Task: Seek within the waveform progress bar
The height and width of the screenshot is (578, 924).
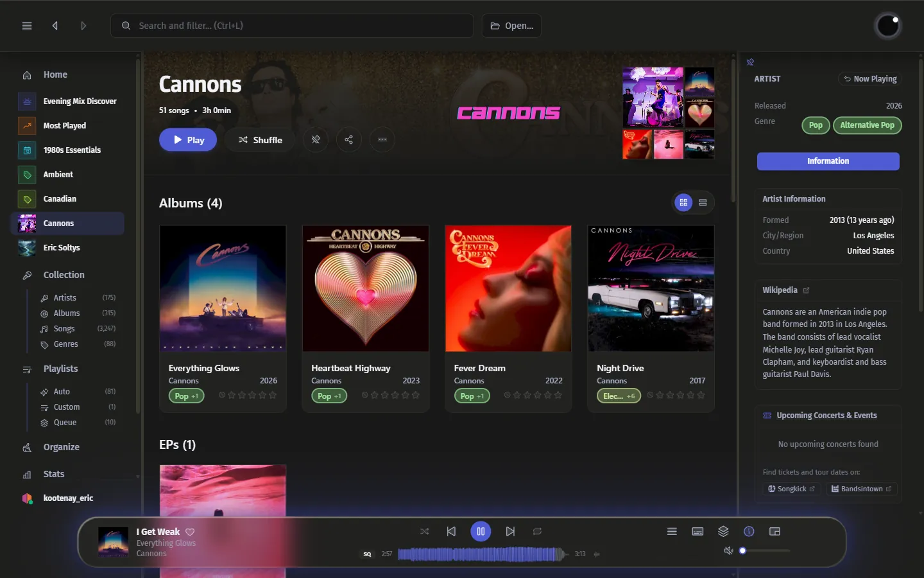Action: coord(482,554)
